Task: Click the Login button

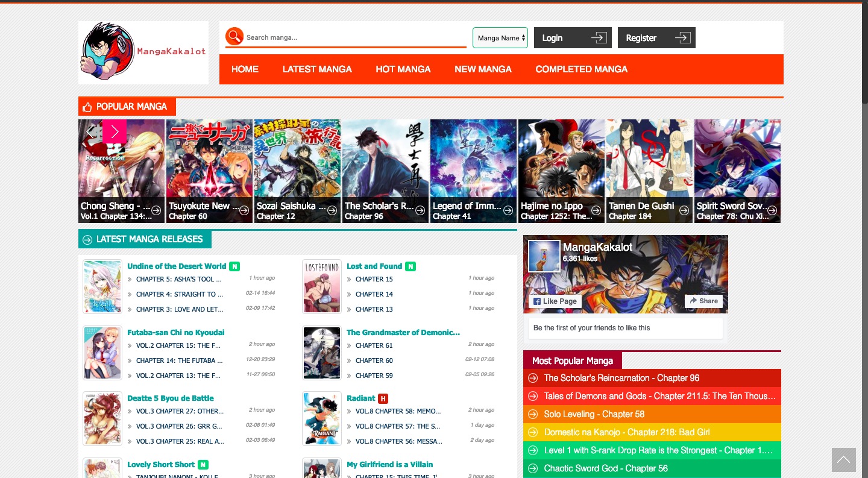Action: (x=573, y=38)
